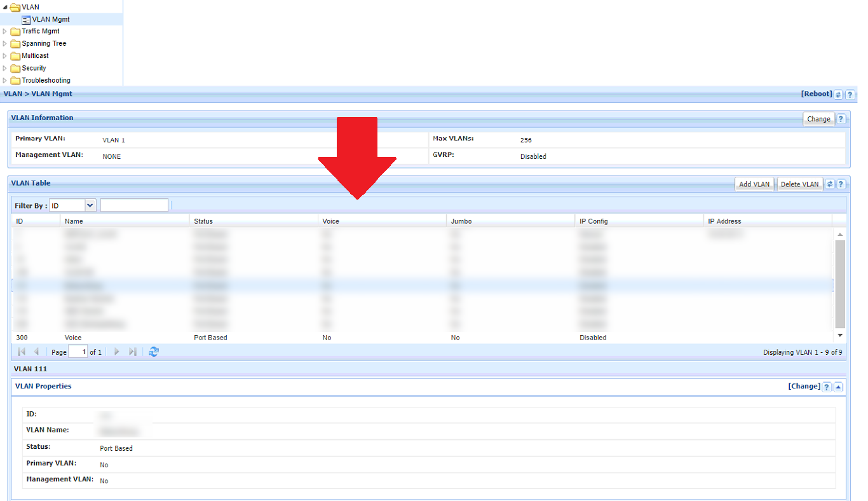Go to the last page of VLANs

[x=132, y=352]
